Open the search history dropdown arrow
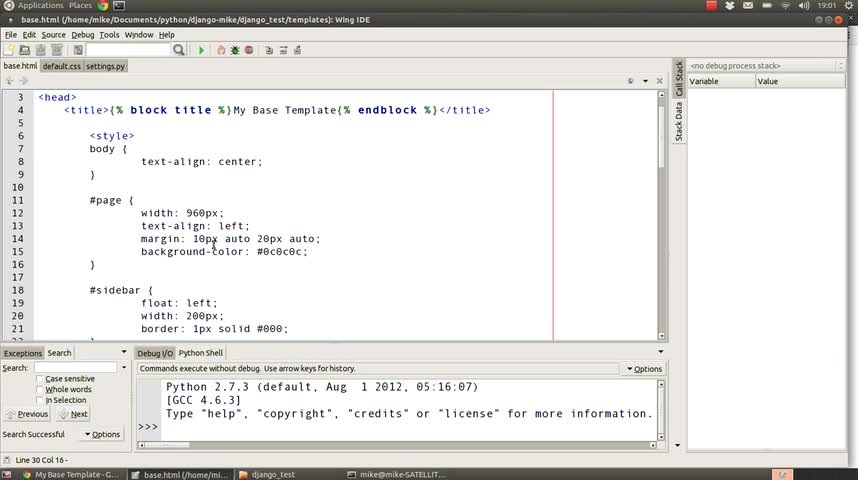 point(124,368)
